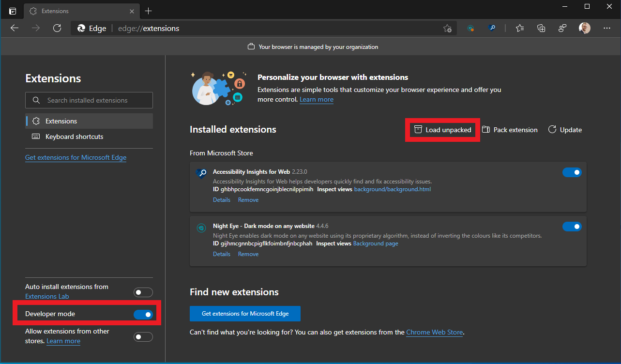
Task: Disable Accessibility Insights for Web extension
Action: coord(572,172)
